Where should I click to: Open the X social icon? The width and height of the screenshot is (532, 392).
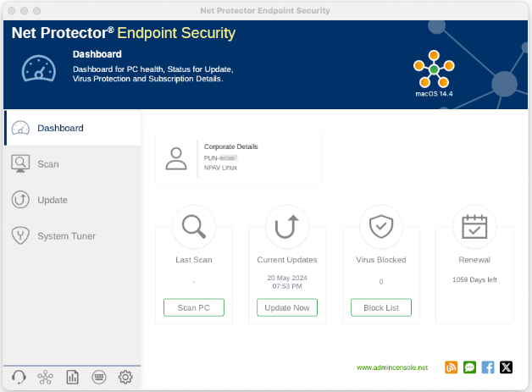tap(507, 367)
